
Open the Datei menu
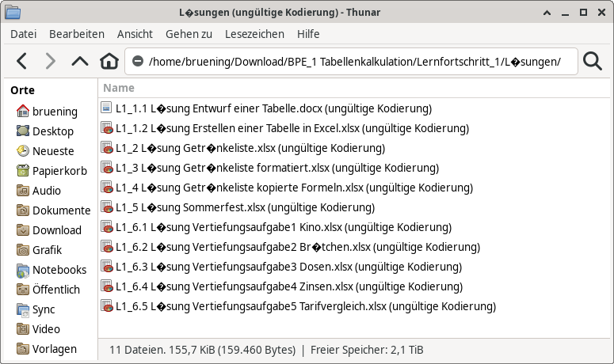[24, 34]
